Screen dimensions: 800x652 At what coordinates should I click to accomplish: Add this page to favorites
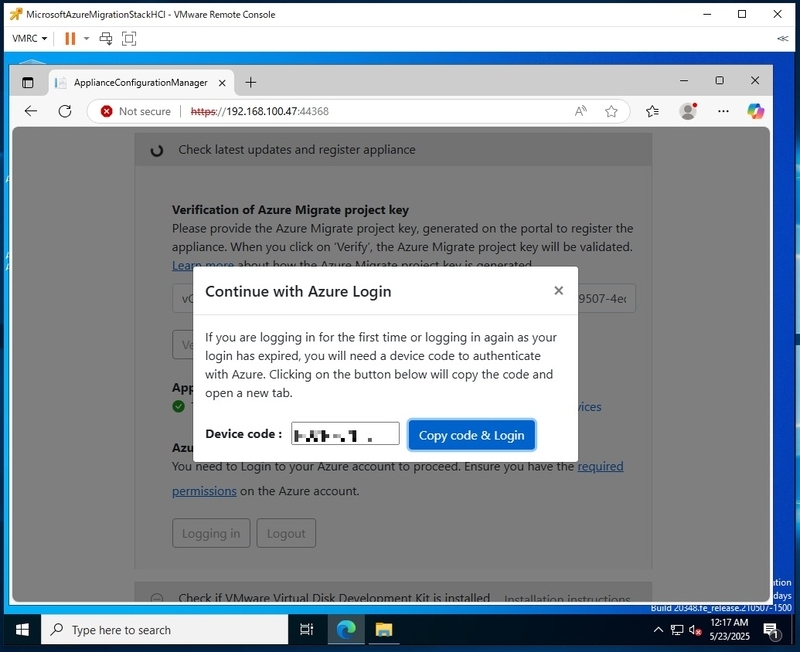tap(611, 111)
